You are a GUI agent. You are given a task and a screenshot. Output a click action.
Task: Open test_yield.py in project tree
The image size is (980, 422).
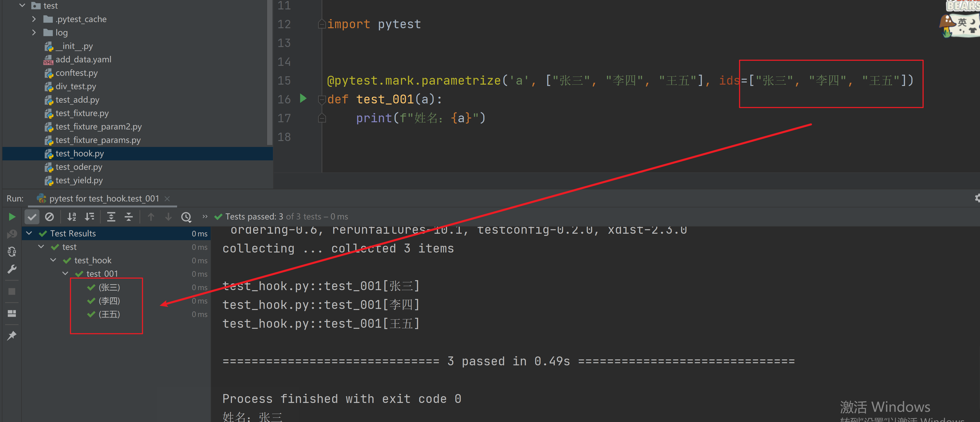click(79, 180)
